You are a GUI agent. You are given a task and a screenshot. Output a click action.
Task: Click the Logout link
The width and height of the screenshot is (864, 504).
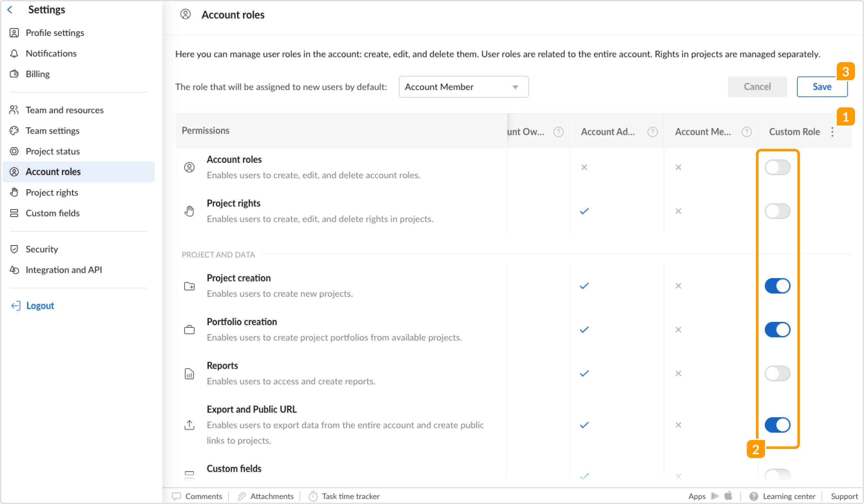pos(40,306)
